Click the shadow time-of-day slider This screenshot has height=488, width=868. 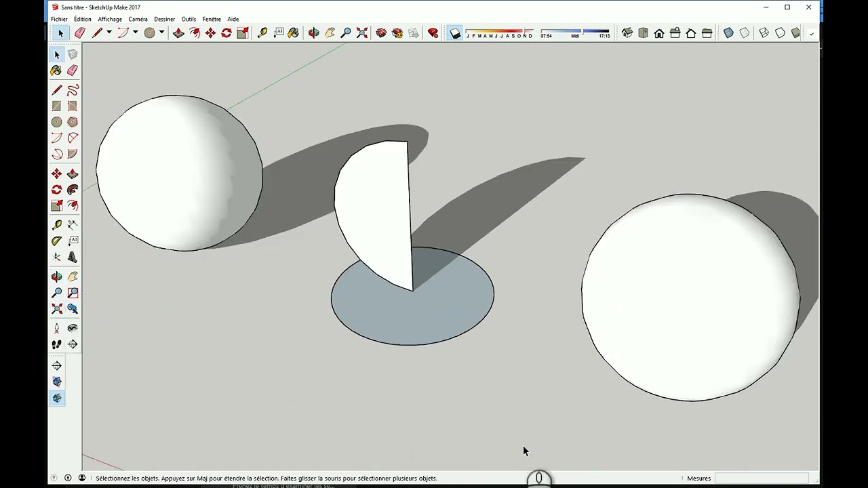click(x=575, y=33)
